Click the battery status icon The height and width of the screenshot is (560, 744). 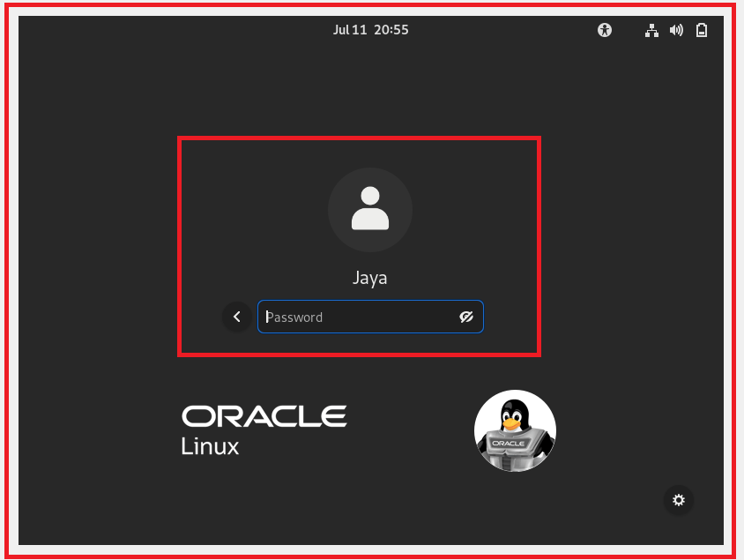coord(702,30)
